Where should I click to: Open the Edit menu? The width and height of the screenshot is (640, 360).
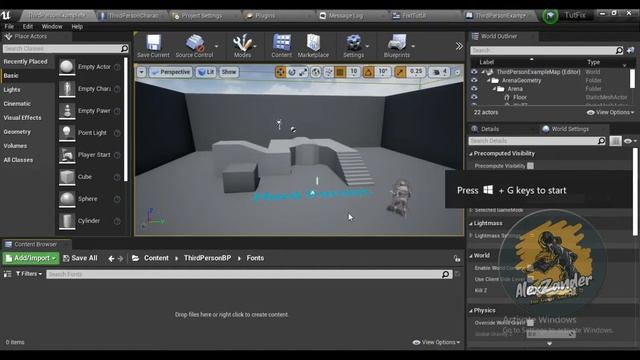(x=28, y=27)
